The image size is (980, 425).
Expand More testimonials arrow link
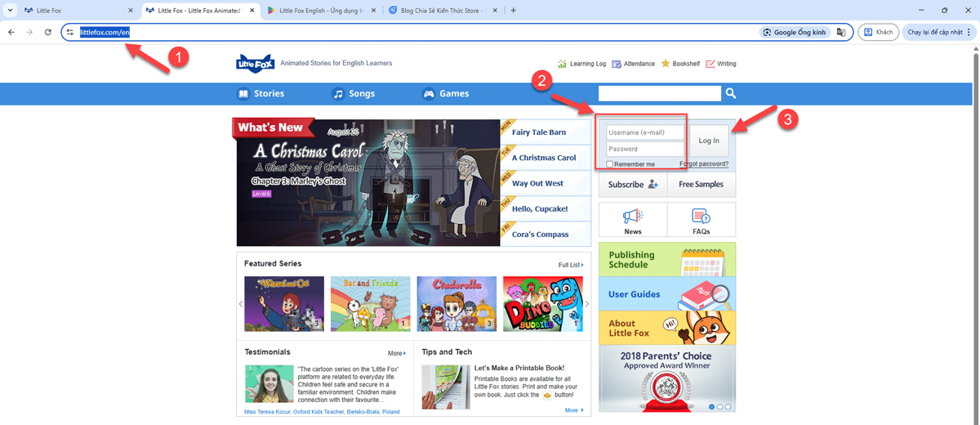coord(397,354)
